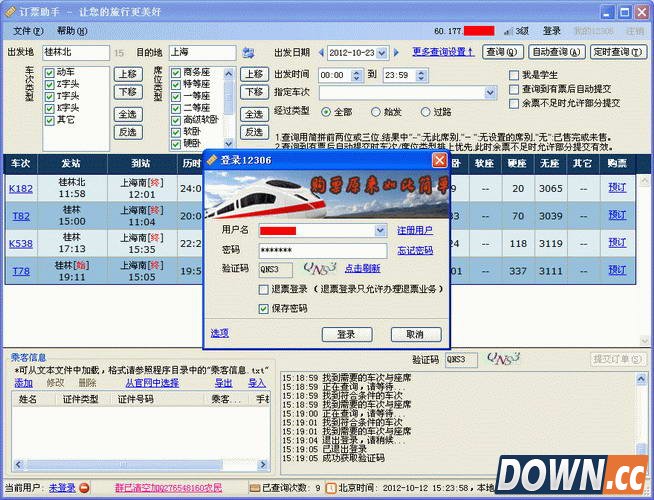Viewport: 654px width, 500px height.
Task: Go to previous departure date arrow
Action: point(321,53)
